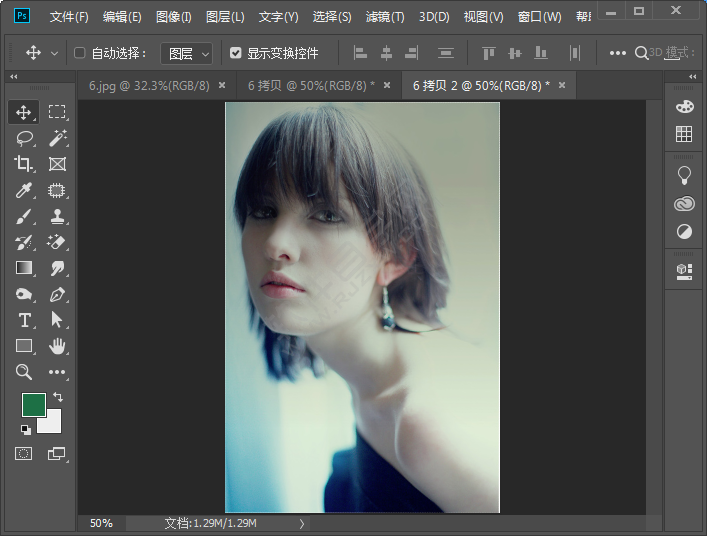The height and width of the screenshot is (536, 707).
Task: Click the status bar info arrow
Action: (x=302, y=523)
